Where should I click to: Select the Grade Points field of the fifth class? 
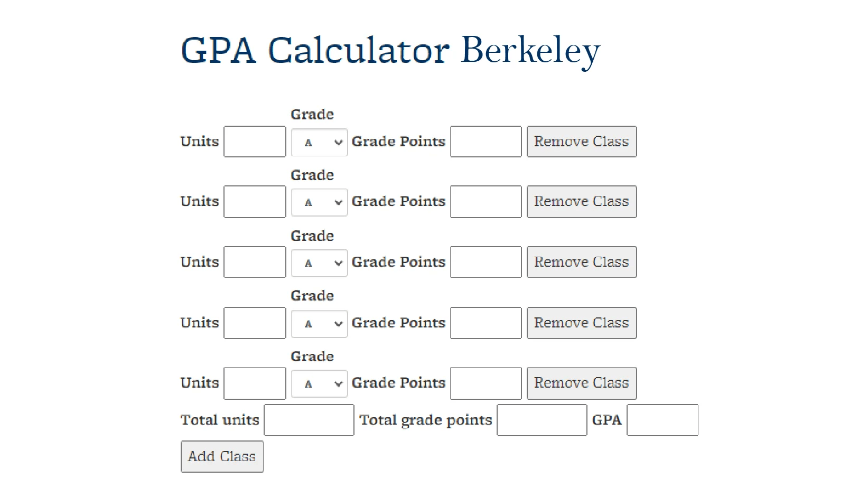click(x=485, y=383)
